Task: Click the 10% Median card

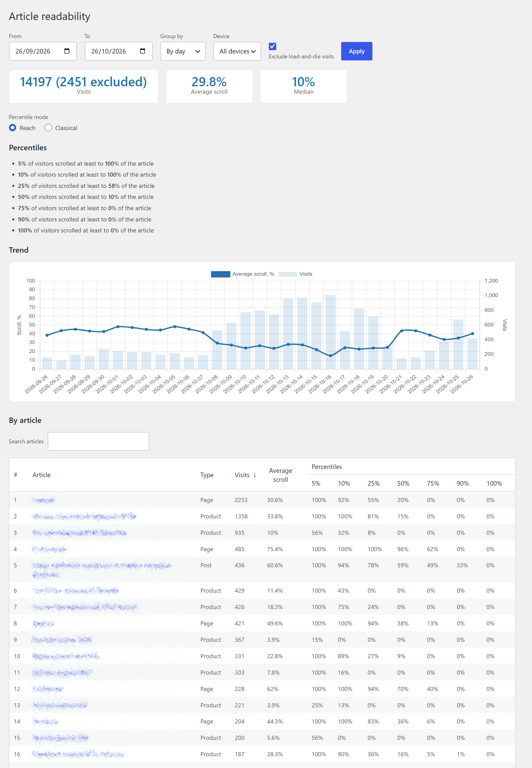Action: coord(303,87)
